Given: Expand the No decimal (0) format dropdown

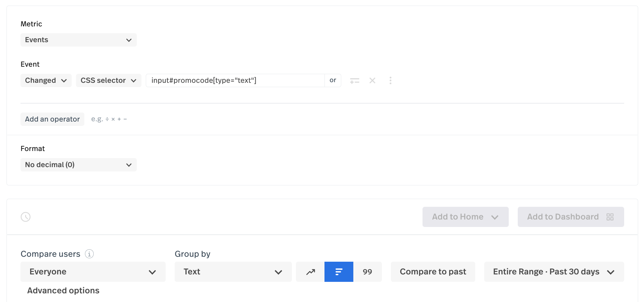Looking at the screenshot, I should pyautogui.click(x=78, y=165).
